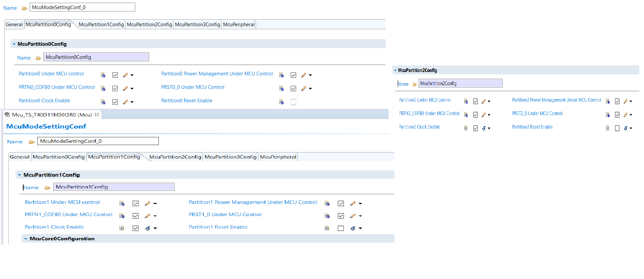
Task: Open the McuPeripheral tab in lower panel
Action: click(278, 157)
